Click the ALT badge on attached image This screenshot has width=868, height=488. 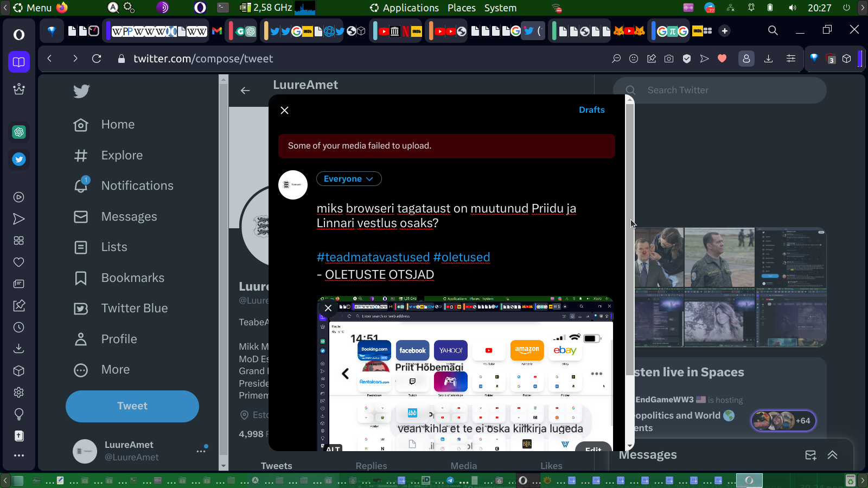(333, 448)
